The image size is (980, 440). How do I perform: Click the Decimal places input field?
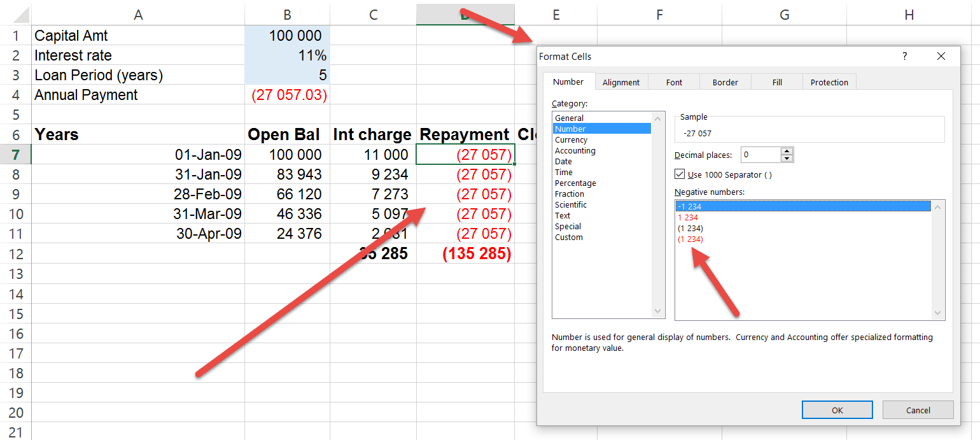760,155
